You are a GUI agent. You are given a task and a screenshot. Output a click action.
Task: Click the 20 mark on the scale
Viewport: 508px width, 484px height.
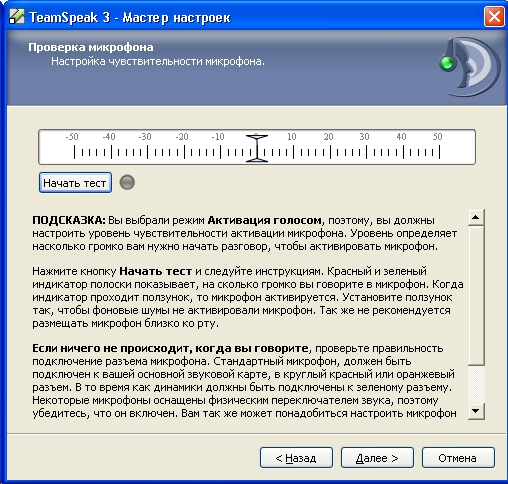click(328, 137)
